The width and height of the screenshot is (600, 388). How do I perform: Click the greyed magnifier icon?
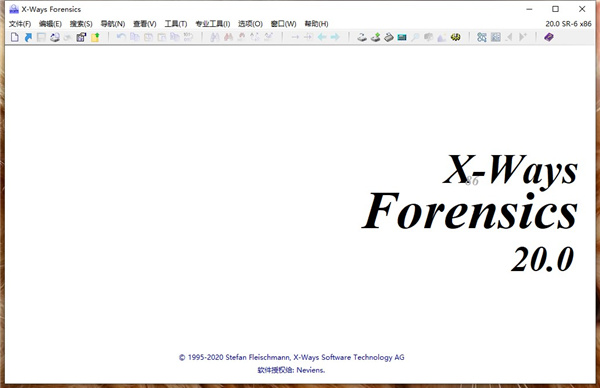click(415, 37)
